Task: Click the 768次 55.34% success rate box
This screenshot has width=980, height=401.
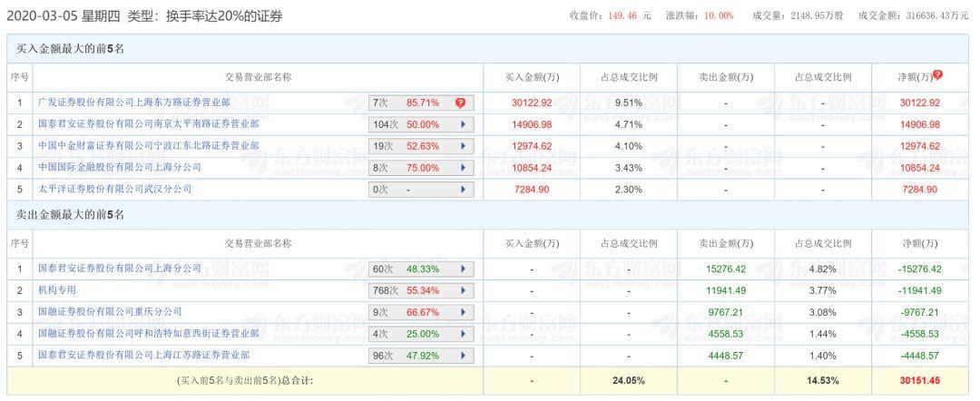Action: (421, 291)
